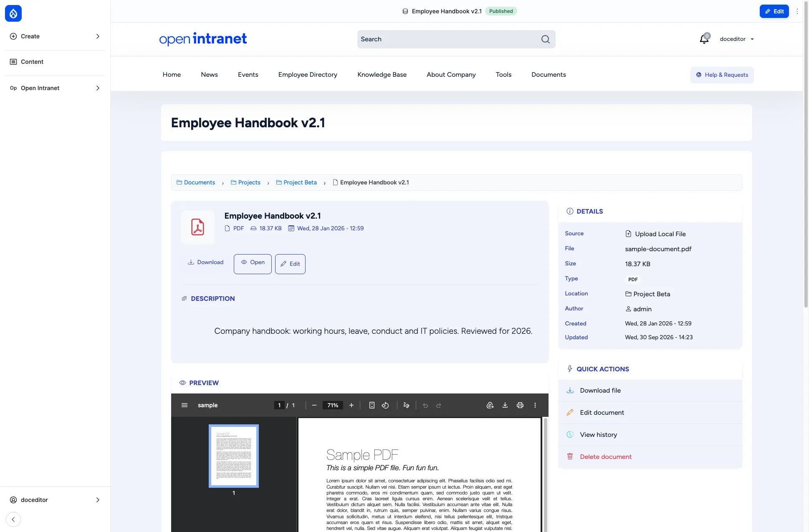Select the draw annotation tool in PDF viewer

[x=406, y=405]
